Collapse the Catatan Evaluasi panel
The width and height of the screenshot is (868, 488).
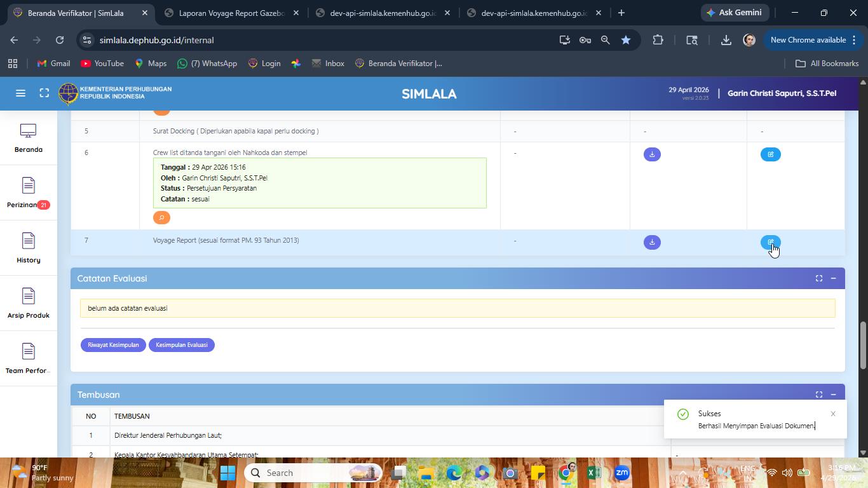click(833, 278)
